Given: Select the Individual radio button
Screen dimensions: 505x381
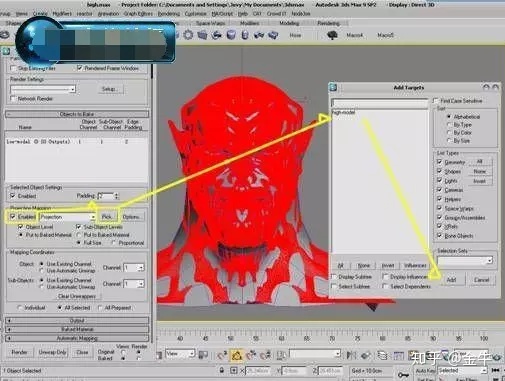Looking at the screenshot, I should coord(20,307).
